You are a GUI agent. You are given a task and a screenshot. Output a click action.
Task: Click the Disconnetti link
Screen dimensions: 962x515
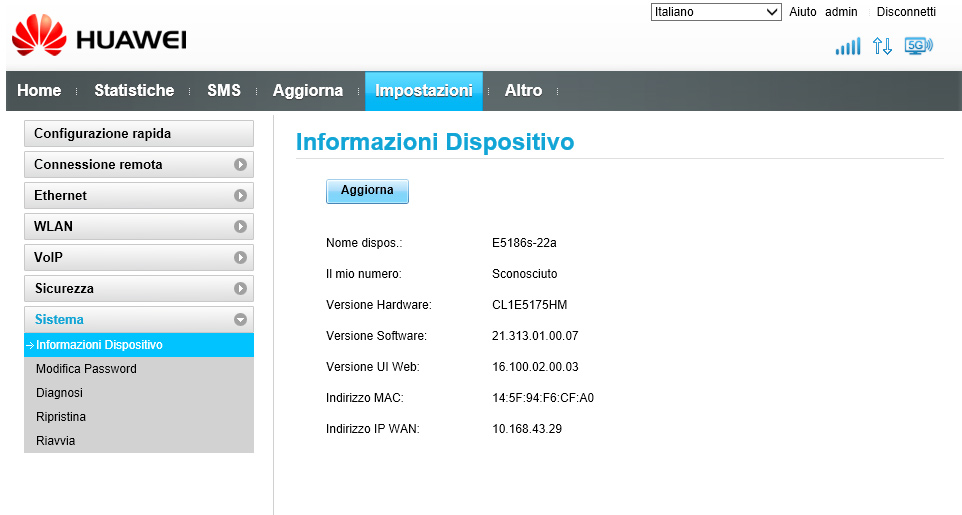pos(906,12)
